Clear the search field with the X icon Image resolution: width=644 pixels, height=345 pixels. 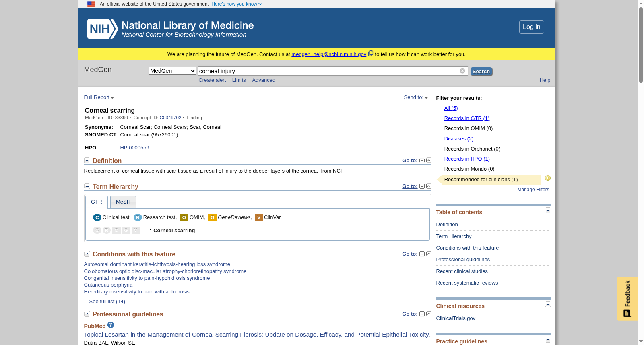462,71
